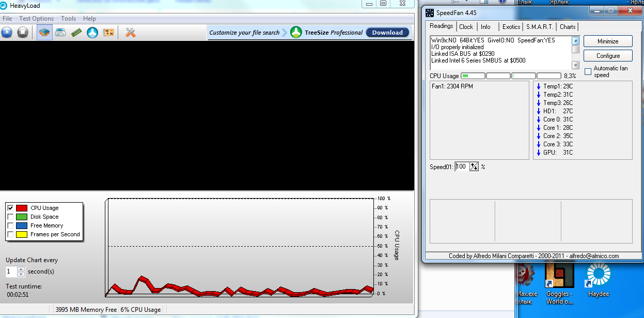This screenshot has height=318, width=644.
Task: Open the Tools menu in HeavyLoad
Action: click(68, 19)
